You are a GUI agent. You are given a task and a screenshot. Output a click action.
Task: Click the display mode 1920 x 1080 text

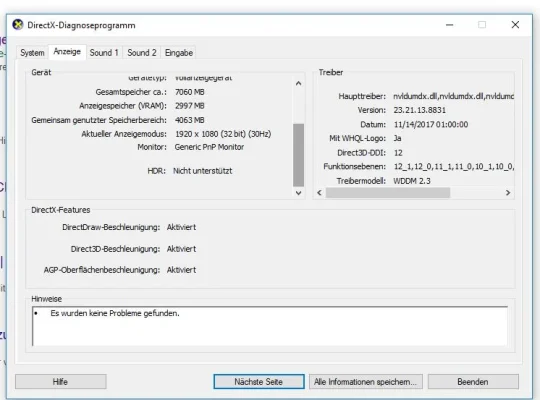[x=223, y=134]
